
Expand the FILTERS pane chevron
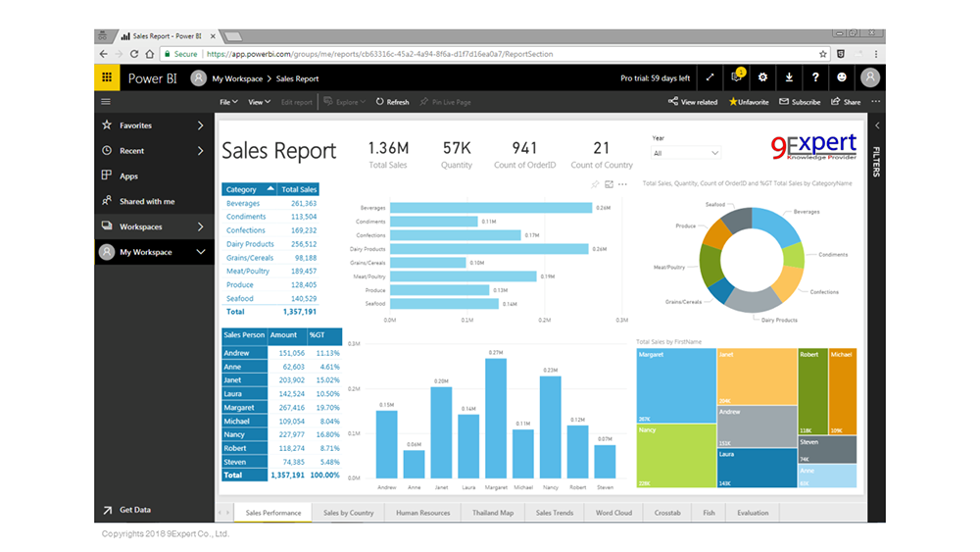[x=876, y=125]
